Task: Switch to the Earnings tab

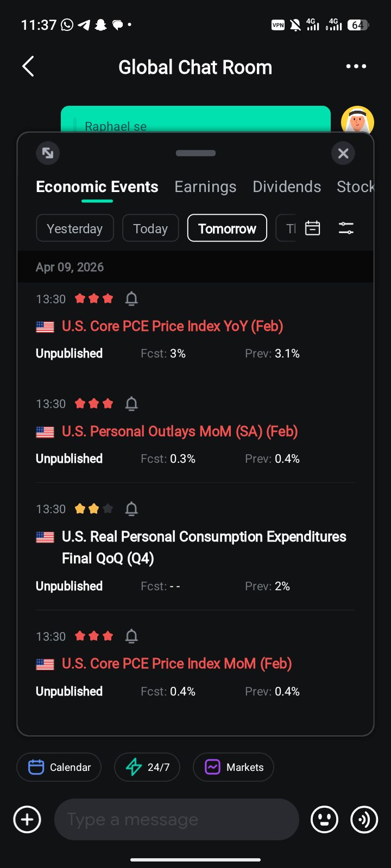Action: [x=205, y=187]
